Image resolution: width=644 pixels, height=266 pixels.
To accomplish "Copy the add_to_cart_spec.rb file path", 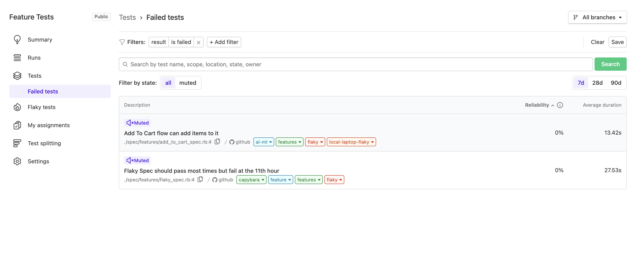I will [x=217, y=141].
